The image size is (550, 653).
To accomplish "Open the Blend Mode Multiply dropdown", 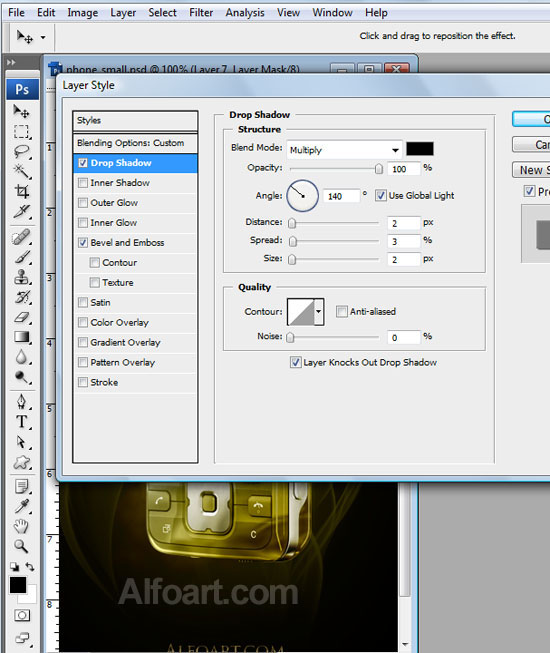I will [x=344, y=150].
